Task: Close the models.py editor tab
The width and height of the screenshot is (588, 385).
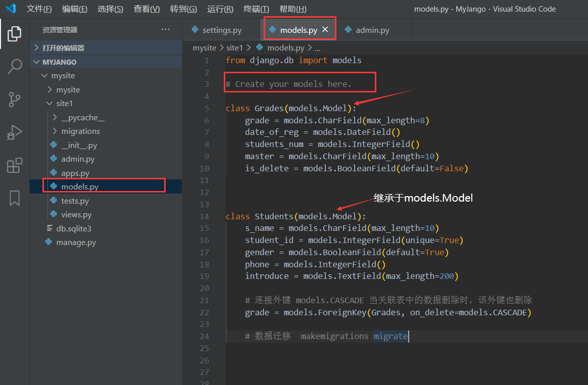Action: (x=325, y=29)
